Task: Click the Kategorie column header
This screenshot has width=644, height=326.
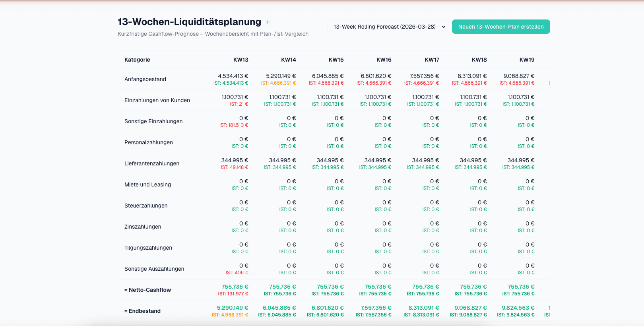Action: 137,60
